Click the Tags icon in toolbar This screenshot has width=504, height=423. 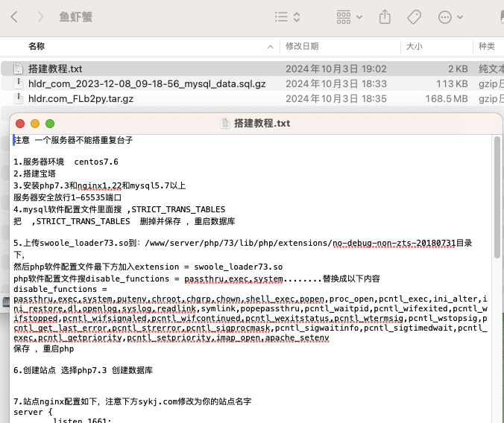(x=415, y=17)
